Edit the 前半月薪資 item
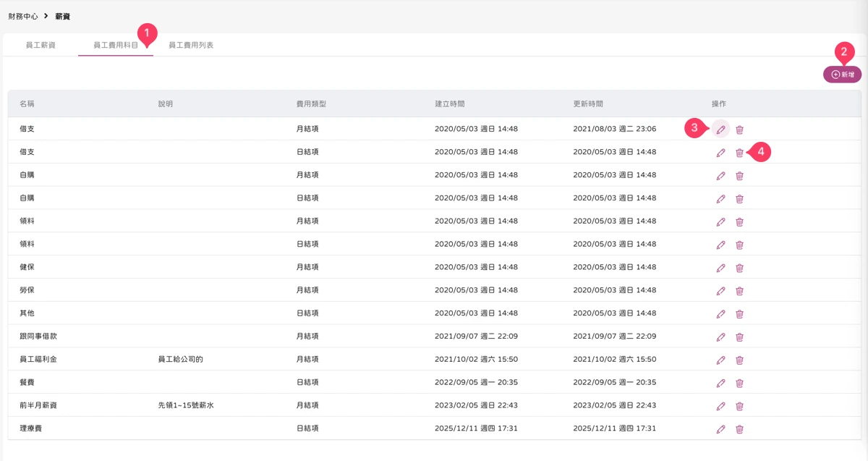 [x=720, y=406]
